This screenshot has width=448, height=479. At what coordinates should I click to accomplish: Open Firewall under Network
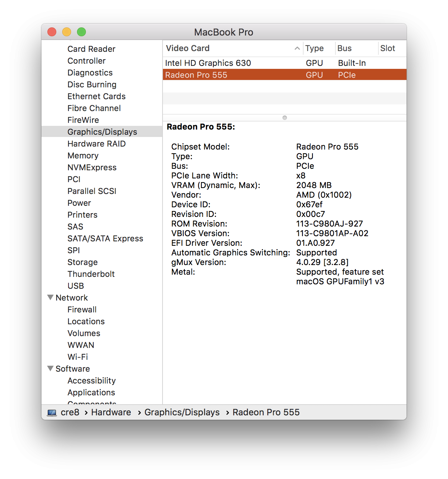(82, 309)
